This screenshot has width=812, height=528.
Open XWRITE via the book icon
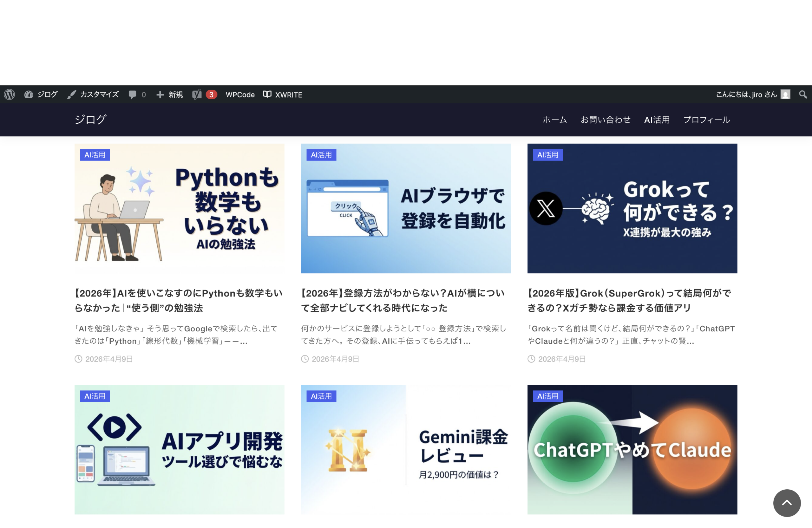pos(283,95)
